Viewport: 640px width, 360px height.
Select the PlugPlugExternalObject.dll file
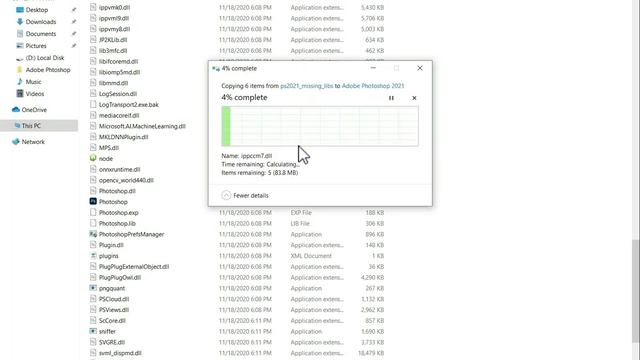coord(134,267)
